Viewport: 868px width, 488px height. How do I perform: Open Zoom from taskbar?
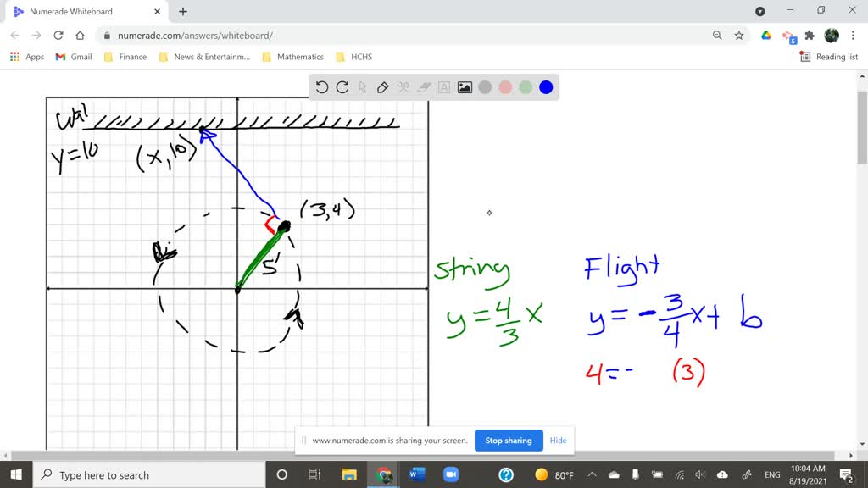coord(451,474)
